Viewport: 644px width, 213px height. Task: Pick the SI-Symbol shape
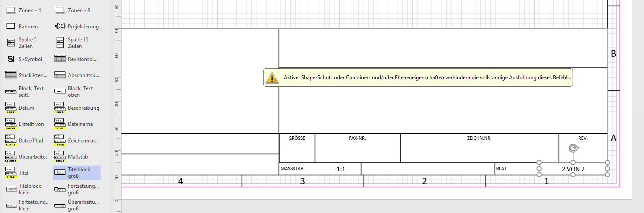pyautogui.click(x=24, y=59)
